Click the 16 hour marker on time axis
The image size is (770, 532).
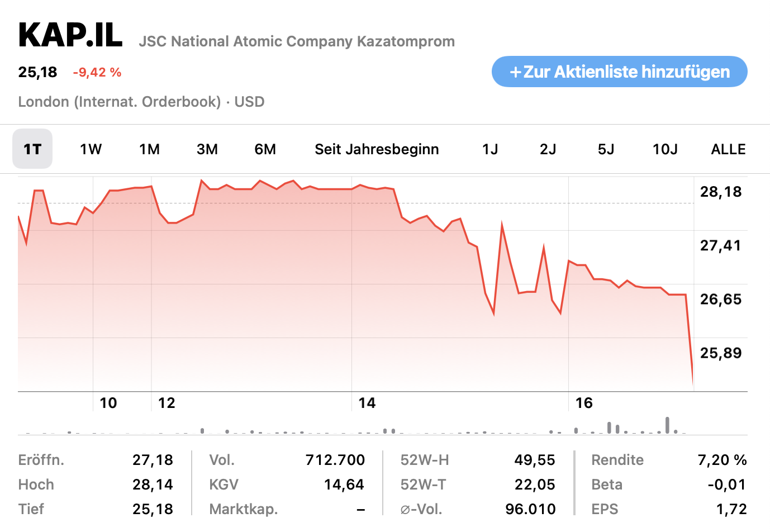584,403
